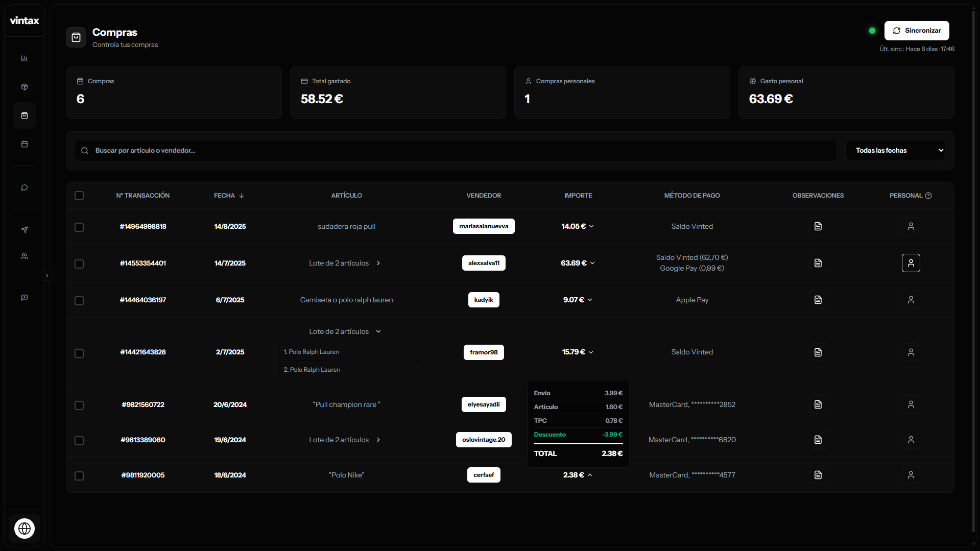Click the IMPORTE column header

578,196
